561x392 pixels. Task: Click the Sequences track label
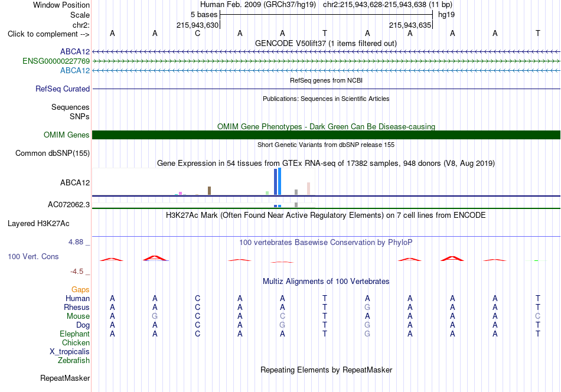click(70, 107)
